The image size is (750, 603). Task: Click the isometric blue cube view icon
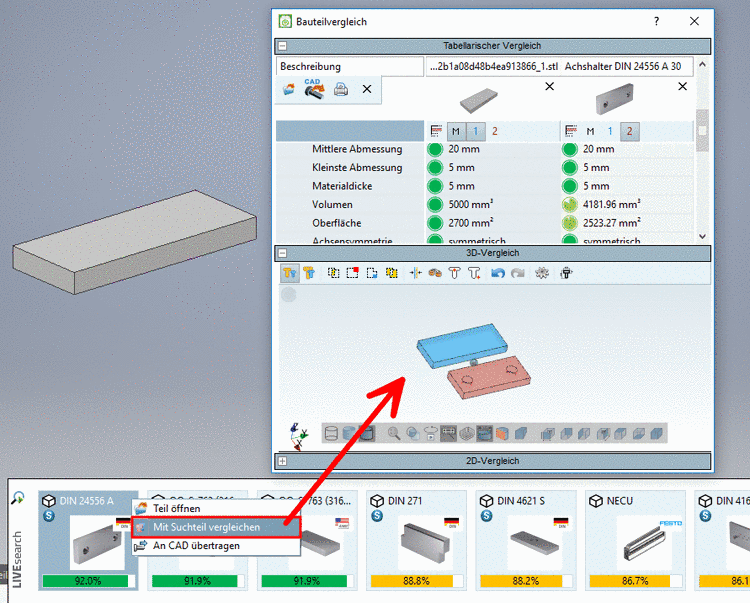(x=520, y=433)
